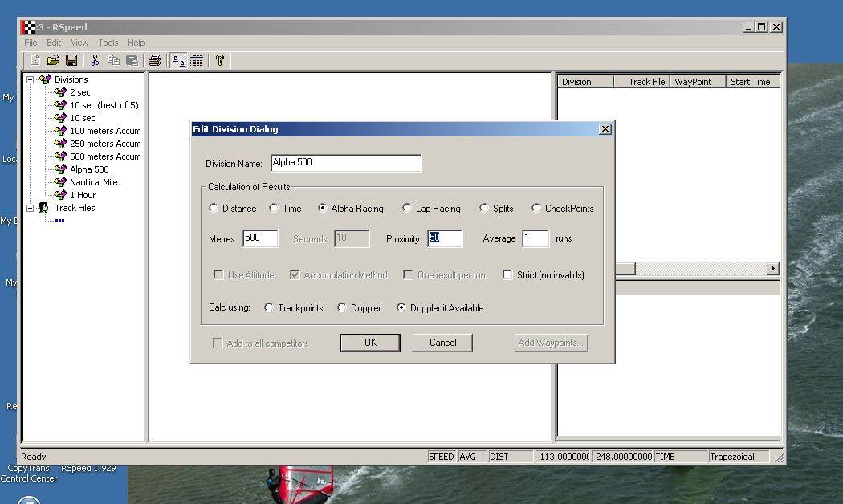Open the Tools menu
Viewport: 843px width, 504px height.
[108, 42]
